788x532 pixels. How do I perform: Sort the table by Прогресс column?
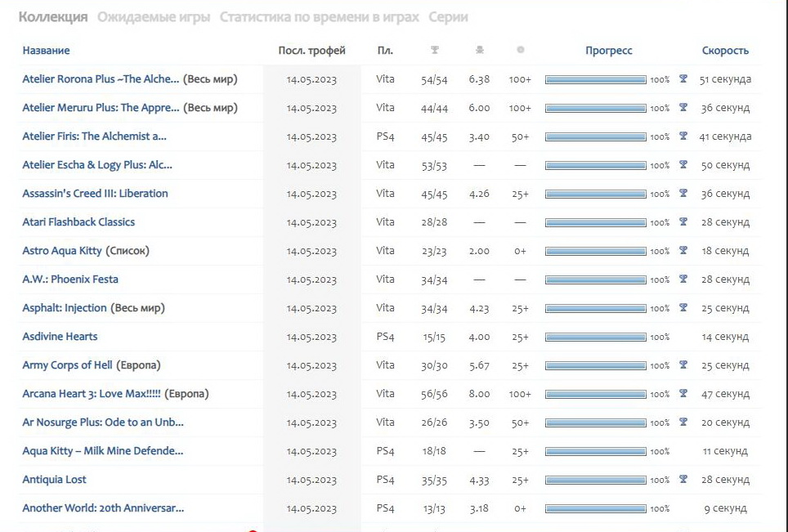tap(608, 51)
